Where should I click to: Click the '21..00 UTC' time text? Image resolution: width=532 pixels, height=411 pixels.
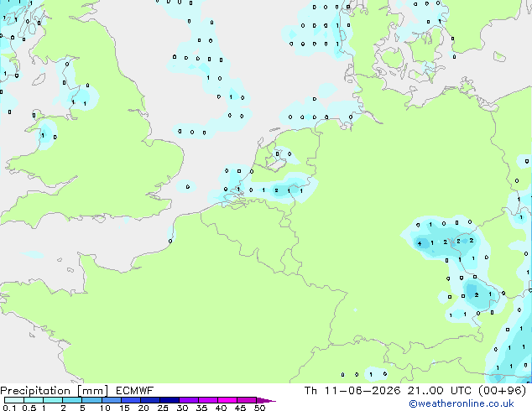click(x=440, y=391)
